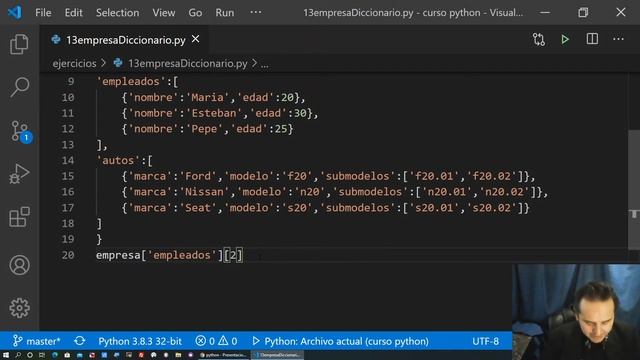Screen dimensions: 640x360
Task: Open the Selection menu
Action: (118, 13)
